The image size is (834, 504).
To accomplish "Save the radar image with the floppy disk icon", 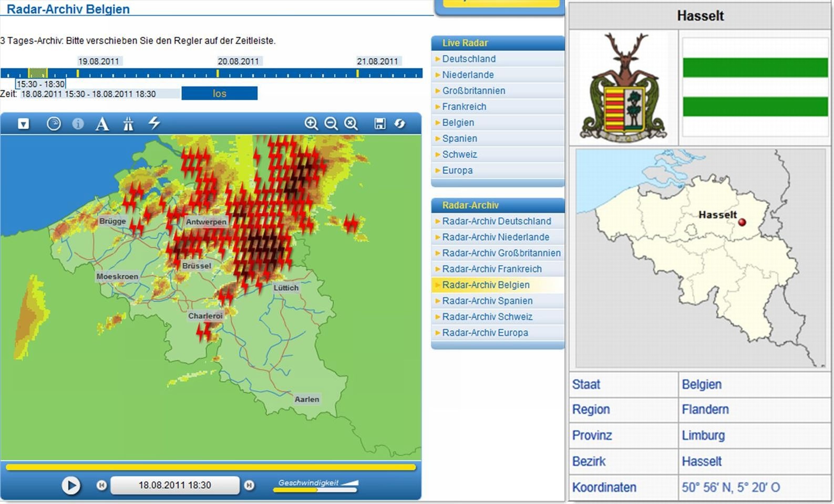I will tap(379, 123).
